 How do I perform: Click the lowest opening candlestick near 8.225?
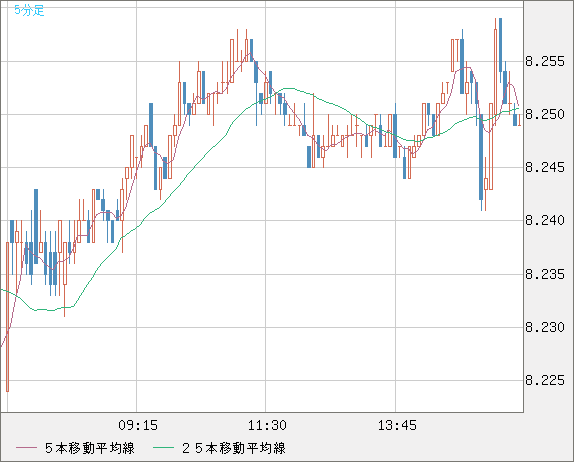[7, 317]
